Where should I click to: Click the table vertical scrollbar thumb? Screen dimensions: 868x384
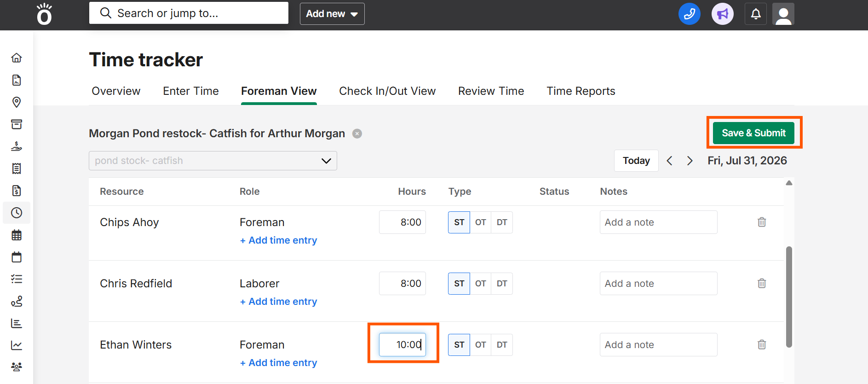[x=789, y=297]
